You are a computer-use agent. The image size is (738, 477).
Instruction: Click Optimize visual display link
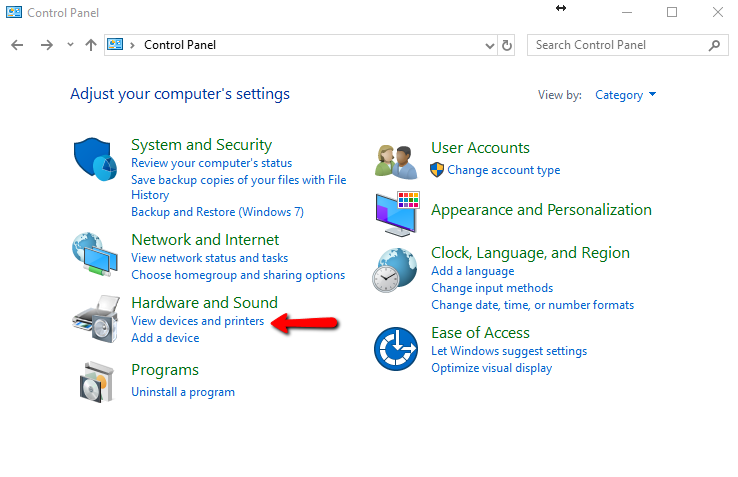(491, 368)
